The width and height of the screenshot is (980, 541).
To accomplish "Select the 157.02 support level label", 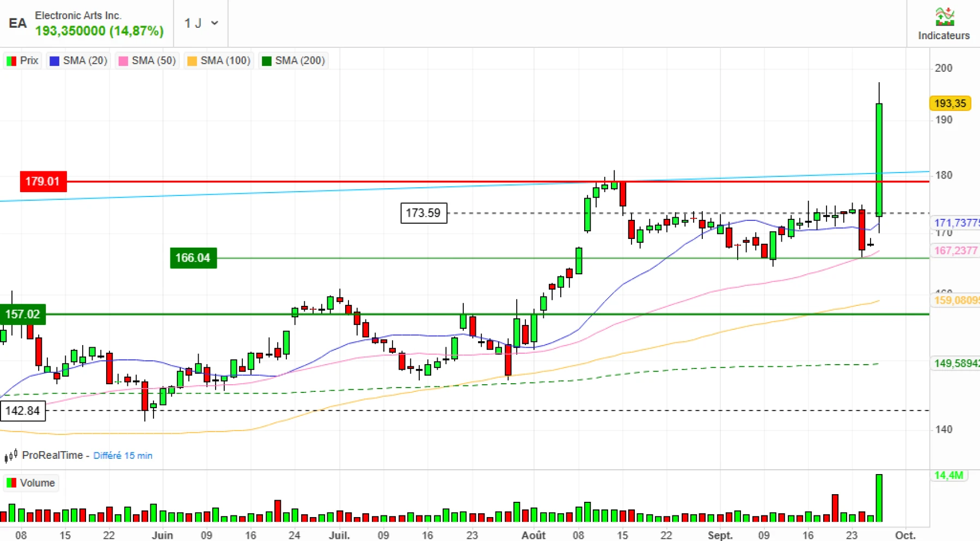I will (x=22, y=314).
